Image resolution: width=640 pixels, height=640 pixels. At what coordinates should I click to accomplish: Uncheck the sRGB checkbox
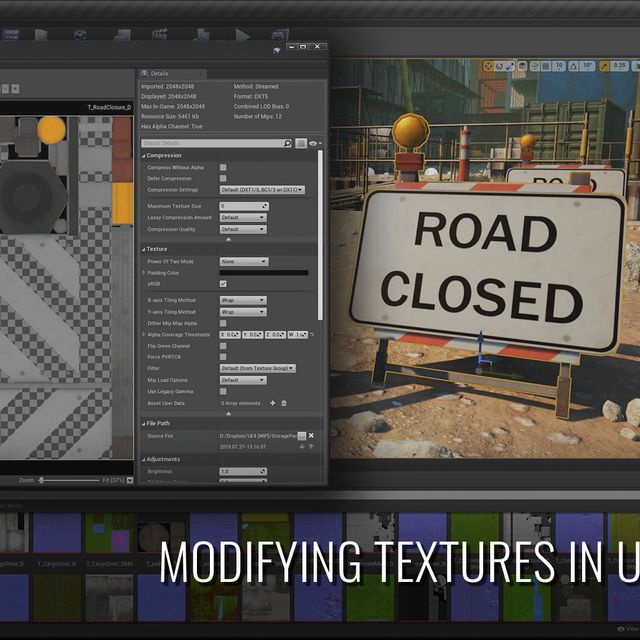pos(223,283)
